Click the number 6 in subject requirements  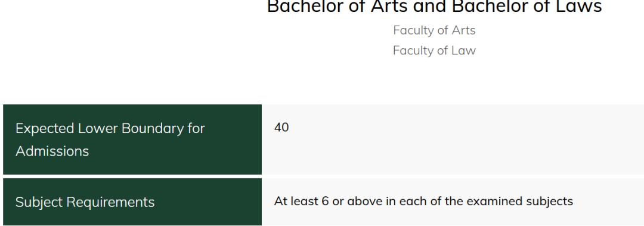coord(326,202)
